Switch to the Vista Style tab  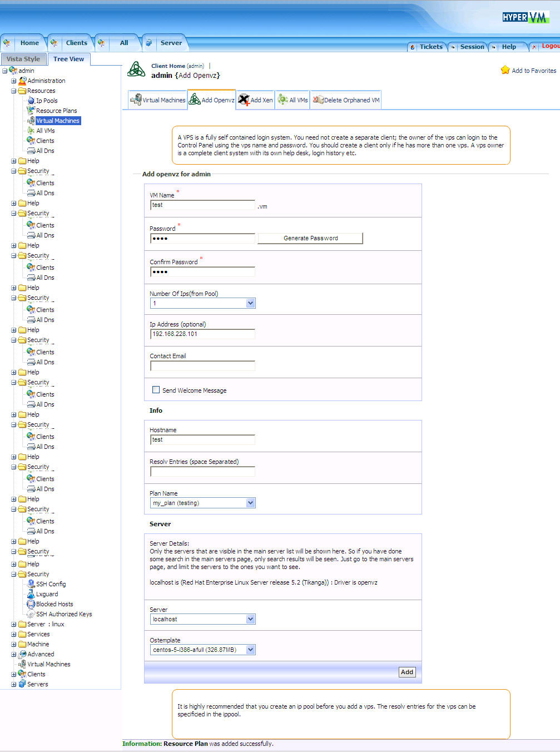(23, 59)
